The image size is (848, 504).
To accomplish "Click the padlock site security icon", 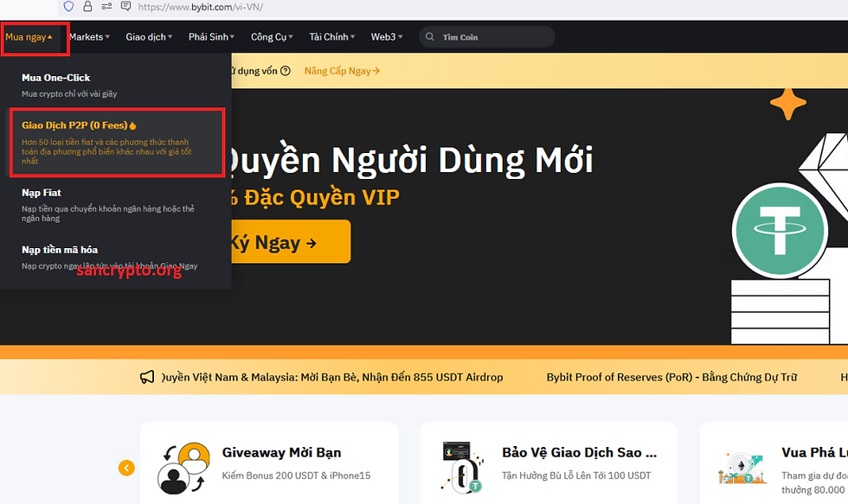I will [x=87, y=6].
